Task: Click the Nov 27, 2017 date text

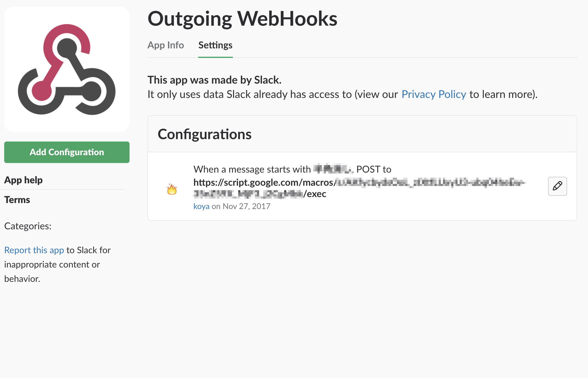Action: (246, 206)
